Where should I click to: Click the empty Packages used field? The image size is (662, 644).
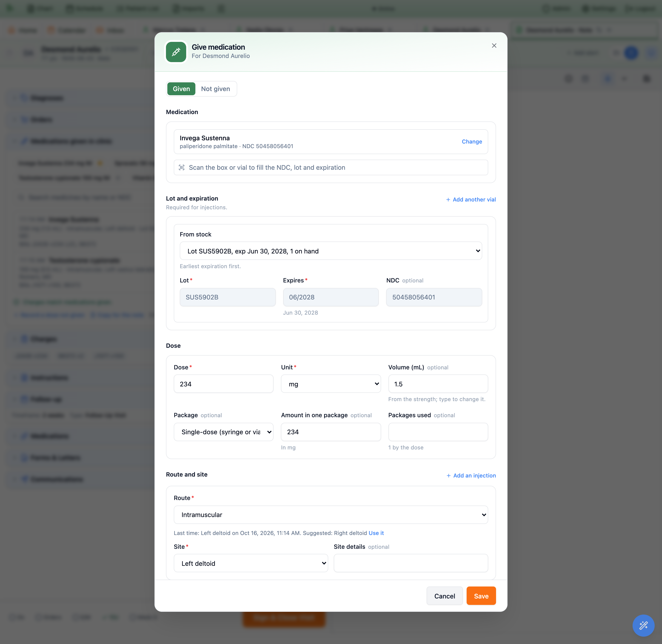coord(438,432)
